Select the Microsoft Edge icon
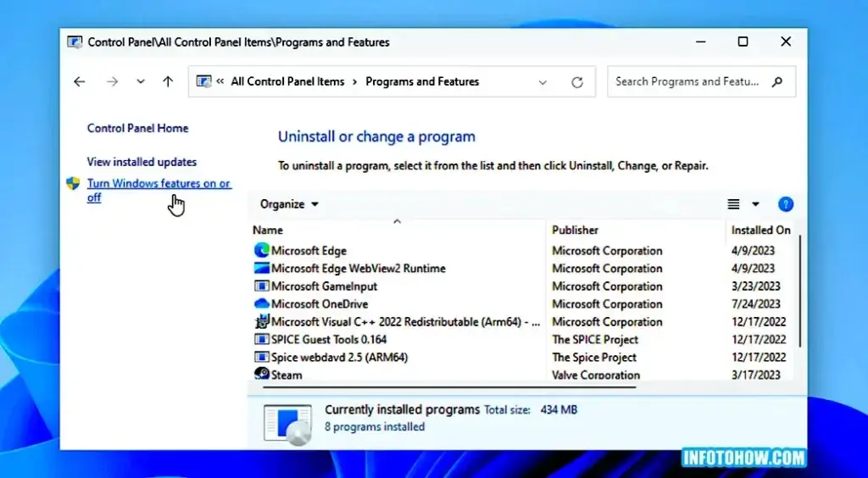This screenshot has width=868, height=478. [x=261, y=251]
